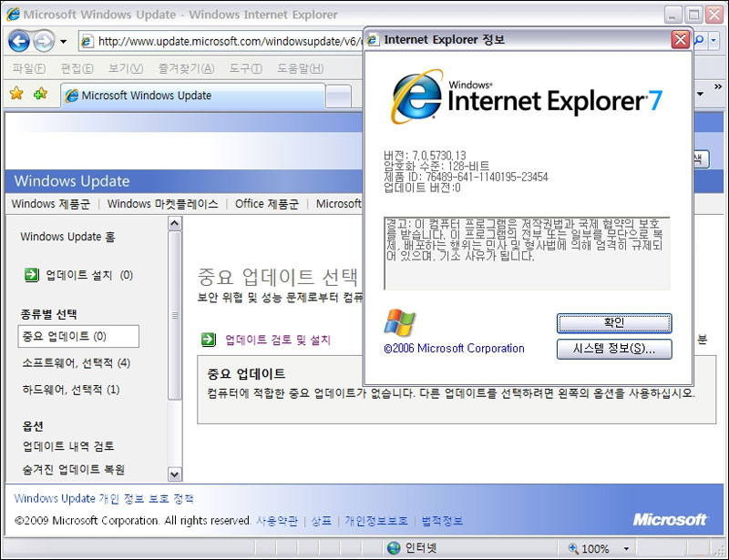This screenshot has height=560, width=729.
Task: Open 개인정보보호 footer link
Action: tap(376, 521)
